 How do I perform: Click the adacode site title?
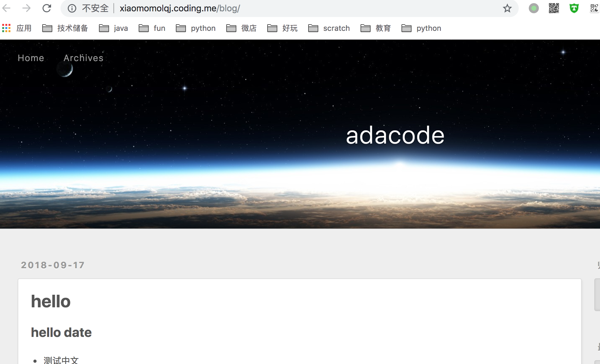[x=395, y=135]
